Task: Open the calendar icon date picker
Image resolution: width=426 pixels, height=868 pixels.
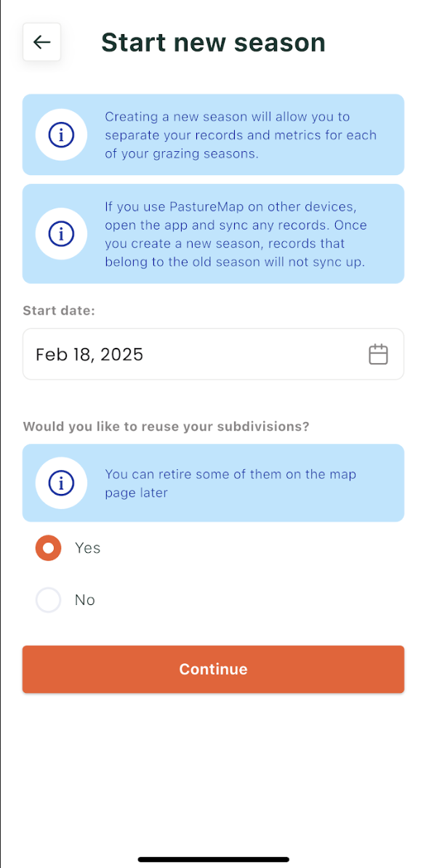Action: [x=378, y=354]
